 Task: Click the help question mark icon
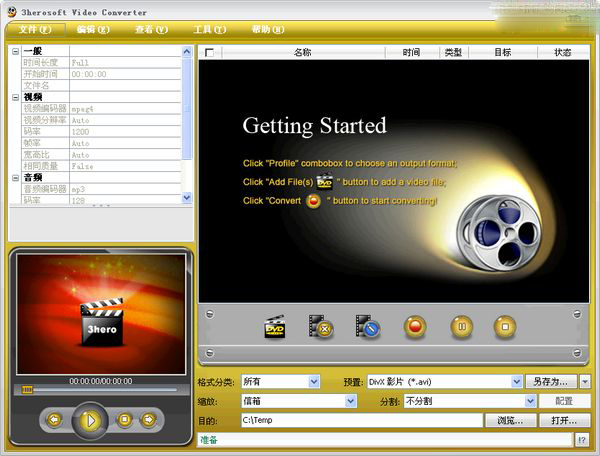582,440
